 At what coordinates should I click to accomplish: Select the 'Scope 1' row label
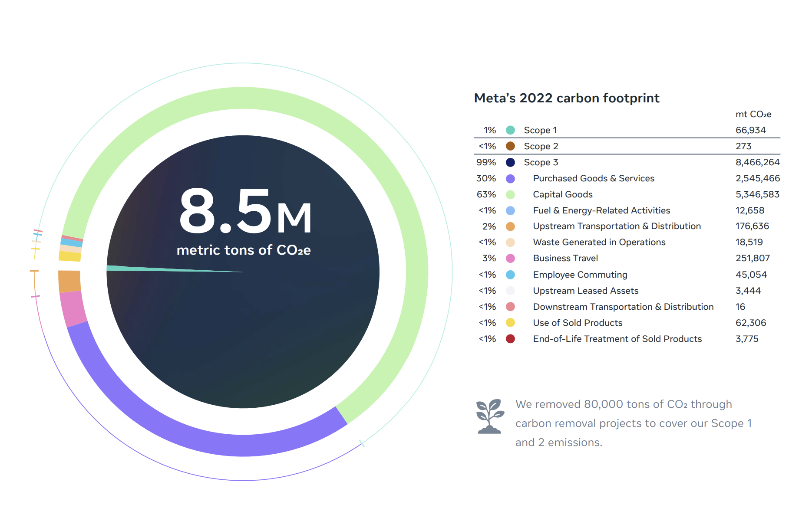point(540,130)
